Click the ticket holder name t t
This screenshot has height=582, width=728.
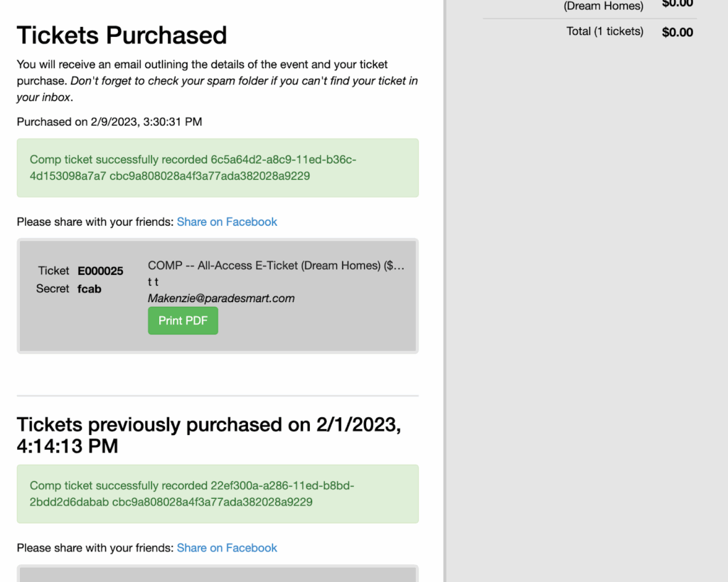coord(153,282)
